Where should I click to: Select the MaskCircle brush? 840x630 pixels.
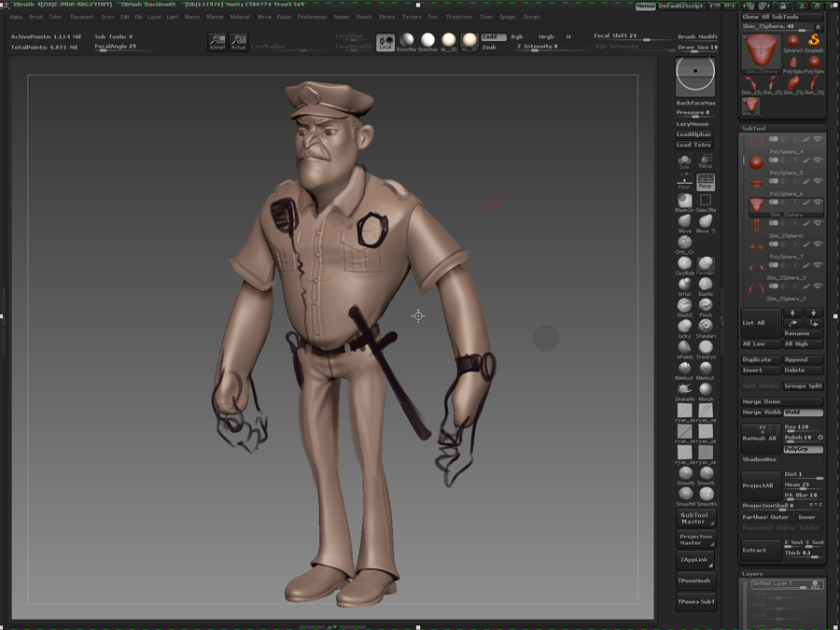[x=685, y=201]
